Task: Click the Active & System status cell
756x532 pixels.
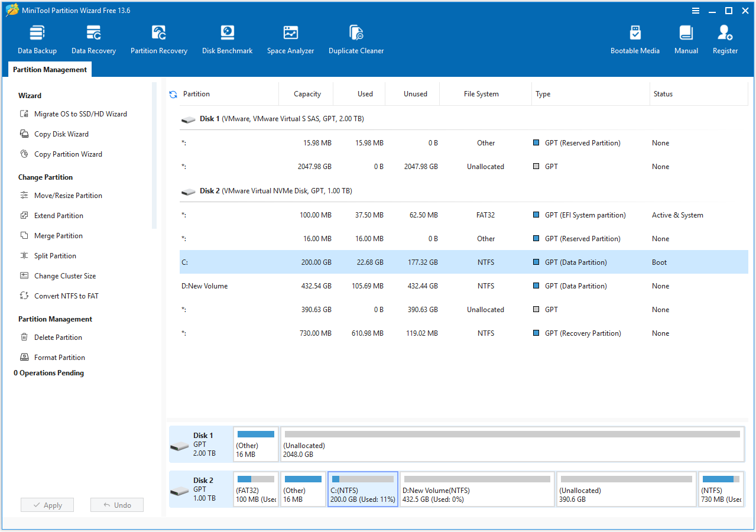Action: (x=677, y=215)
